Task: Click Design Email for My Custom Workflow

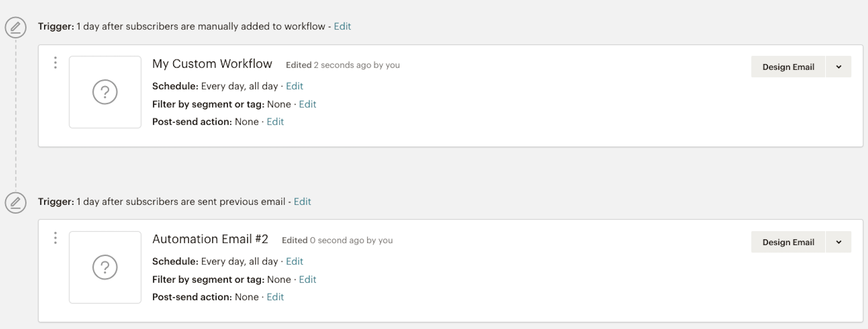Action: pyautogui.click(x=788, y=67)
